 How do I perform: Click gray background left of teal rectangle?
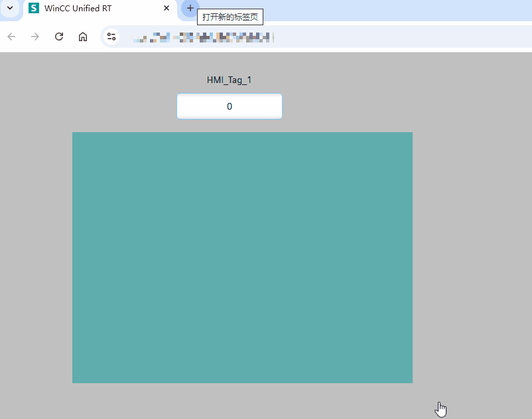[36, 258]
